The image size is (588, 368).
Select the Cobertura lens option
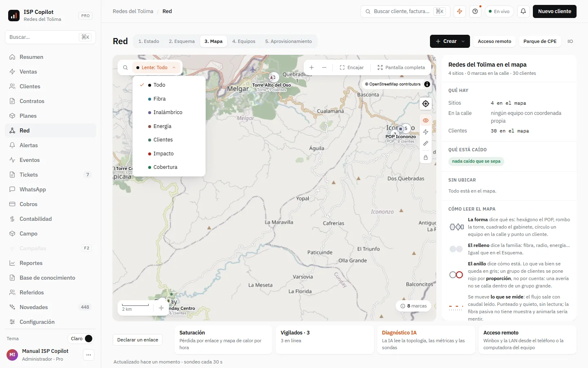tap(169, 167)
